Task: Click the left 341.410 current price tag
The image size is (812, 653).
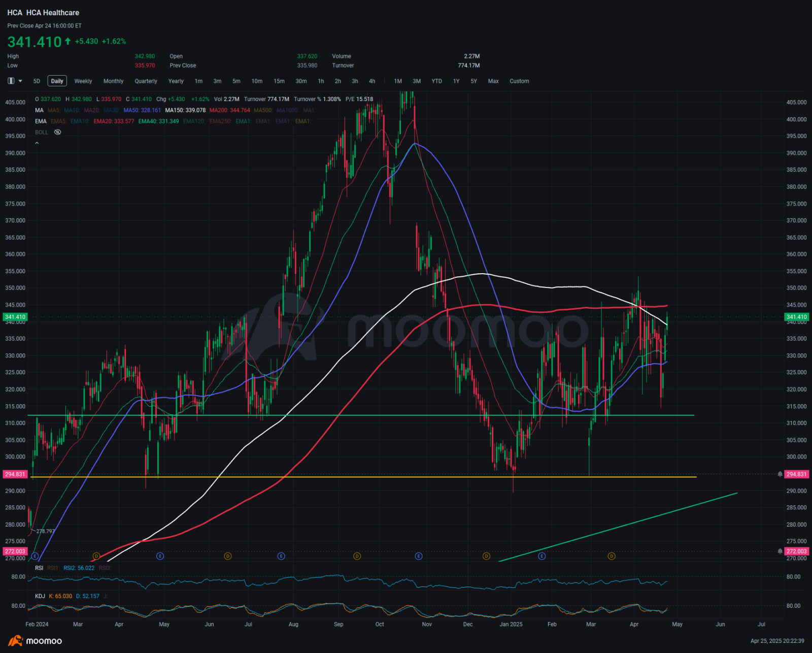Action: coord(15,317)
